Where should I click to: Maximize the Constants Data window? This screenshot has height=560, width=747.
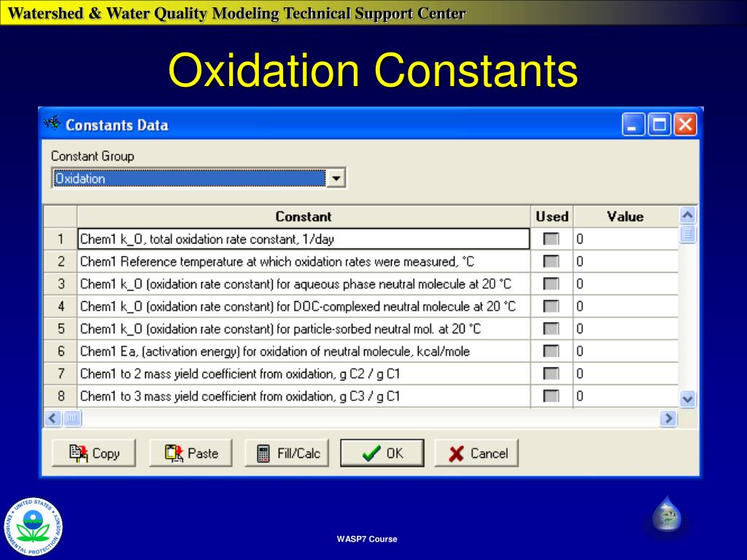(x=659, y=125)
